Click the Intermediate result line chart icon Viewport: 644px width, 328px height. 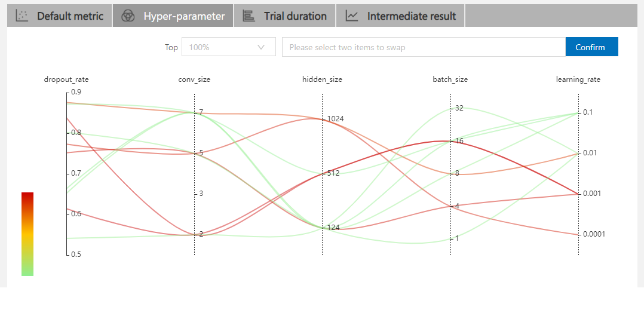(x=352, y=16)
